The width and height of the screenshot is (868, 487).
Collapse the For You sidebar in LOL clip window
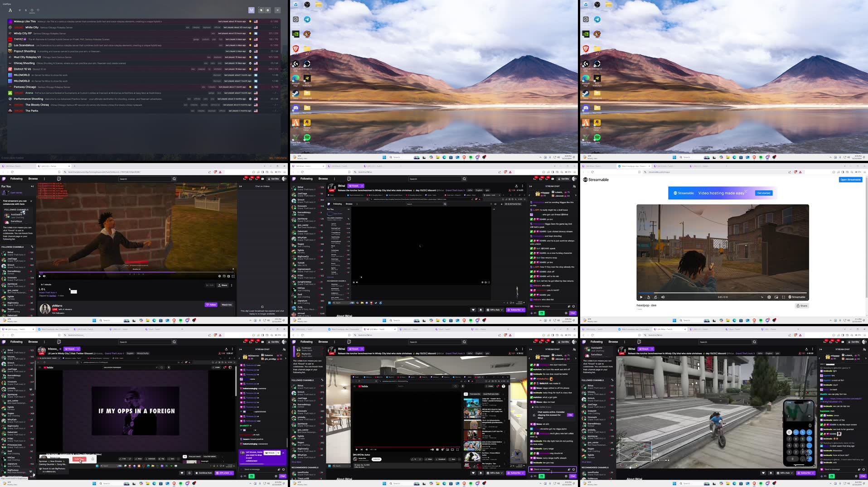(32, 186)
